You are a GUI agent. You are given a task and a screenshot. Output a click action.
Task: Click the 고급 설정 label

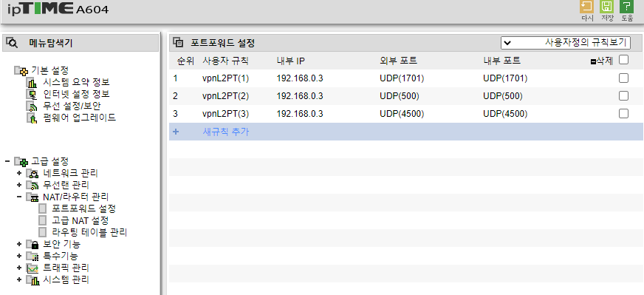point(49,161)
